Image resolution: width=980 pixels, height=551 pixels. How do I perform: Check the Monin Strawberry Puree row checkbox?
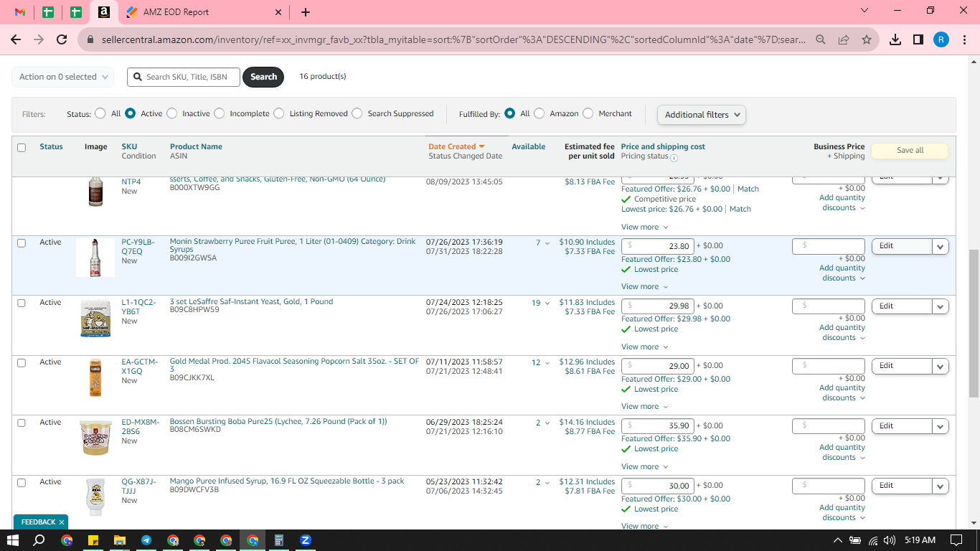[22, 243]
